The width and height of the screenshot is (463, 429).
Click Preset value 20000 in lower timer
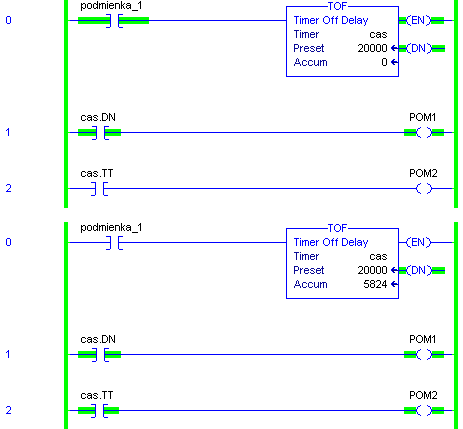point(372,270)
